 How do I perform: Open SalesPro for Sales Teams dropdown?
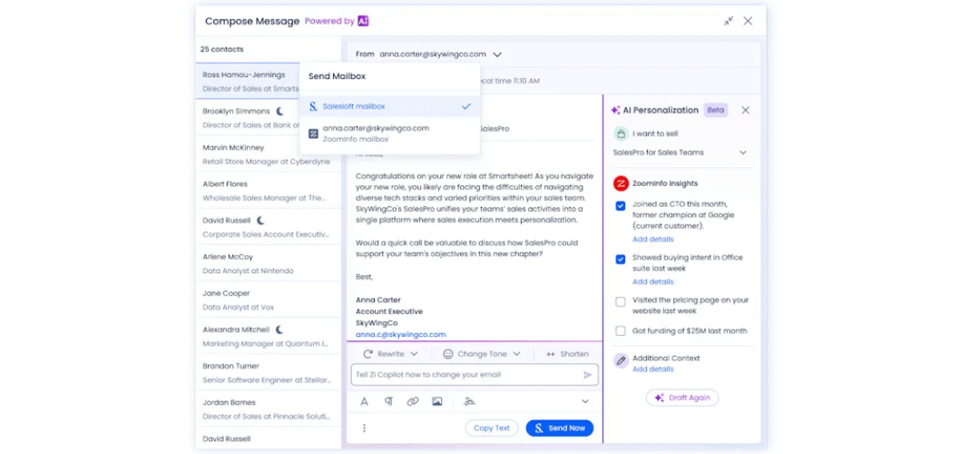(680, 153)
